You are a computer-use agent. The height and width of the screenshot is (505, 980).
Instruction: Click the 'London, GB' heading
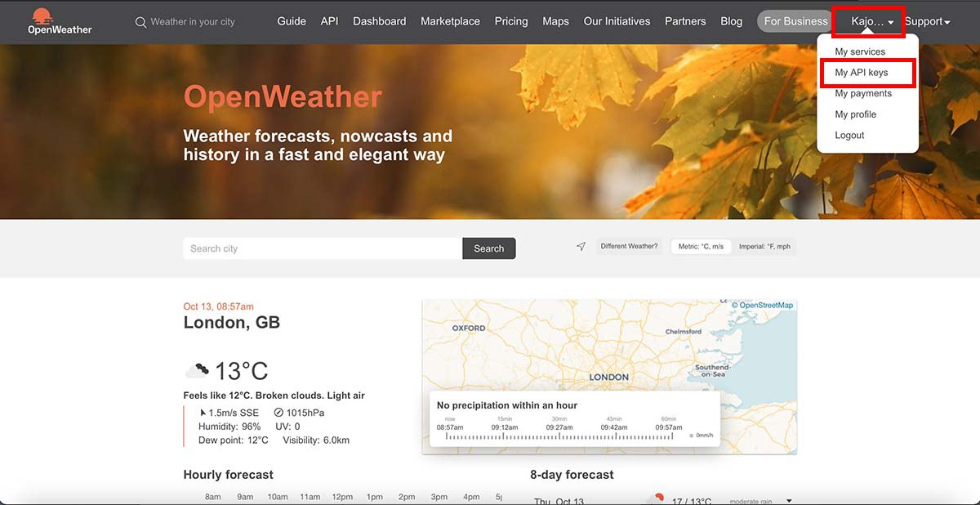pyautogui.click(x=231, y=323)
